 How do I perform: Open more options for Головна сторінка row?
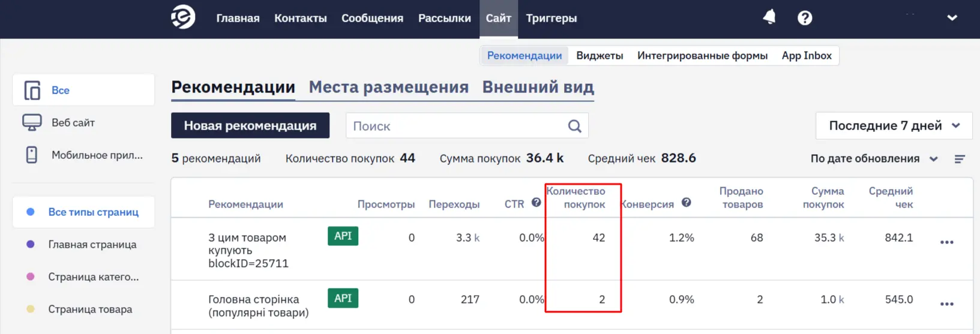(x=947, y=304)
